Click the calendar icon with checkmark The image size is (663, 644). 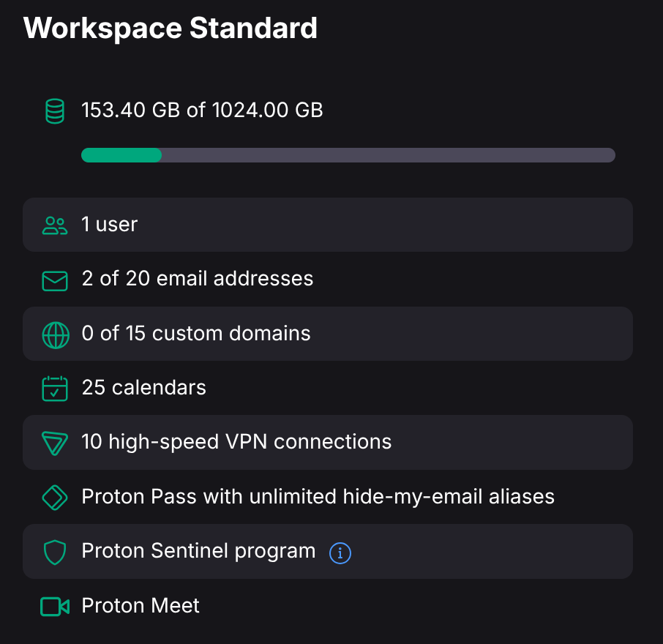pyautogui.click(x=55, y=389)
